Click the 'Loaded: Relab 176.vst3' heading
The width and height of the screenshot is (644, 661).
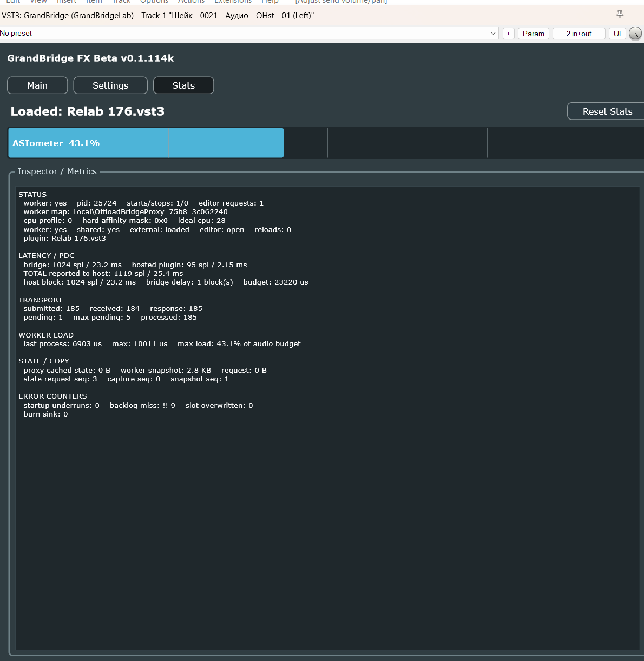[88, 111]
